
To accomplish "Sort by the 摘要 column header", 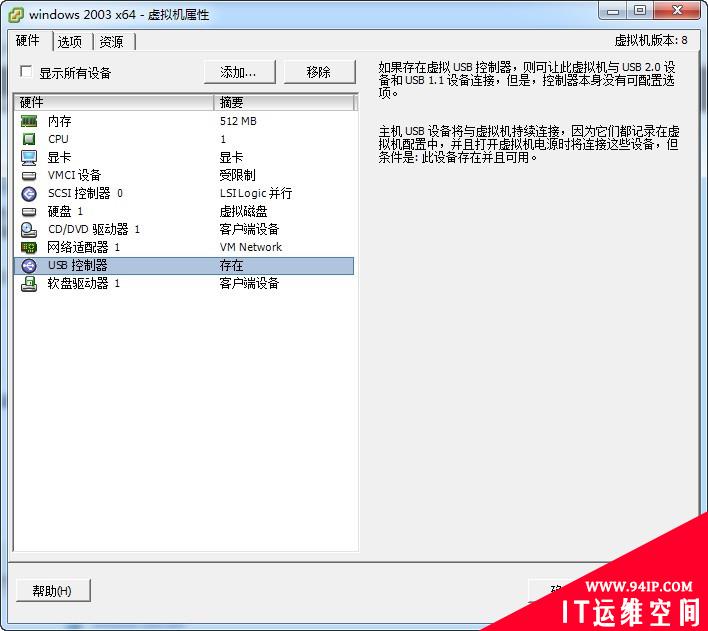I will (284, 103).
